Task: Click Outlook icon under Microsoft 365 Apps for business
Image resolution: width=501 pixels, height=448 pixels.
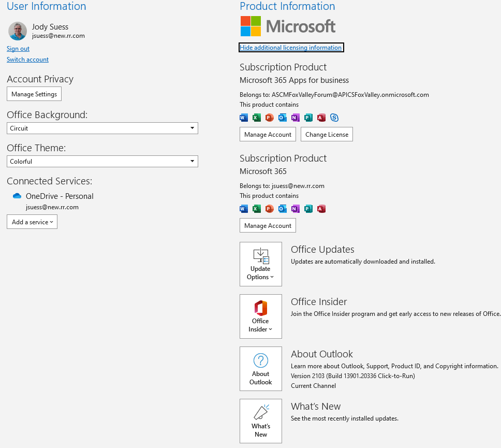Action: tap(283, 118)
